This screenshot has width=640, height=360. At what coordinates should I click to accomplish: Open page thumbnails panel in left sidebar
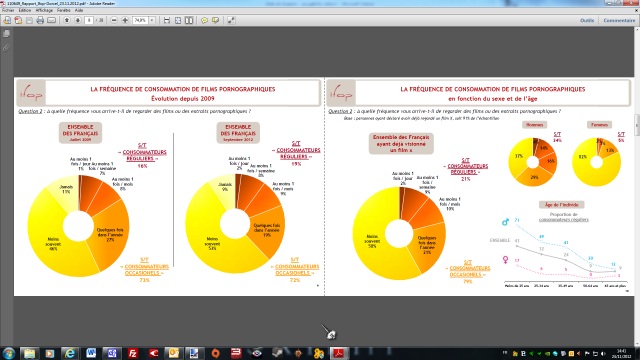coord(7,34)
